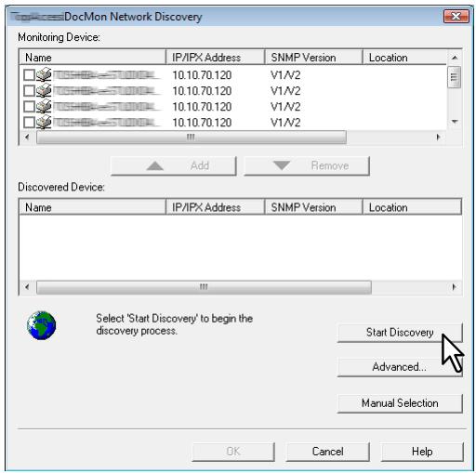The image size is (476, 473).
Task: Click the Start Discovery button
Action: [400, 333]
